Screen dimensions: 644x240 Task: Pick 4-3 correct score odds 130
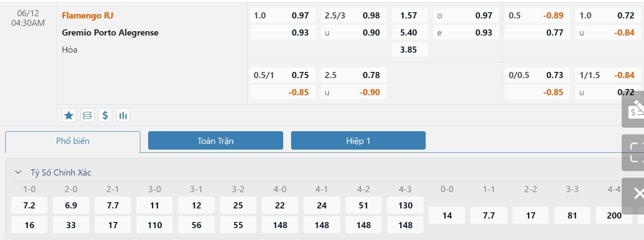[x=406, y=205]
